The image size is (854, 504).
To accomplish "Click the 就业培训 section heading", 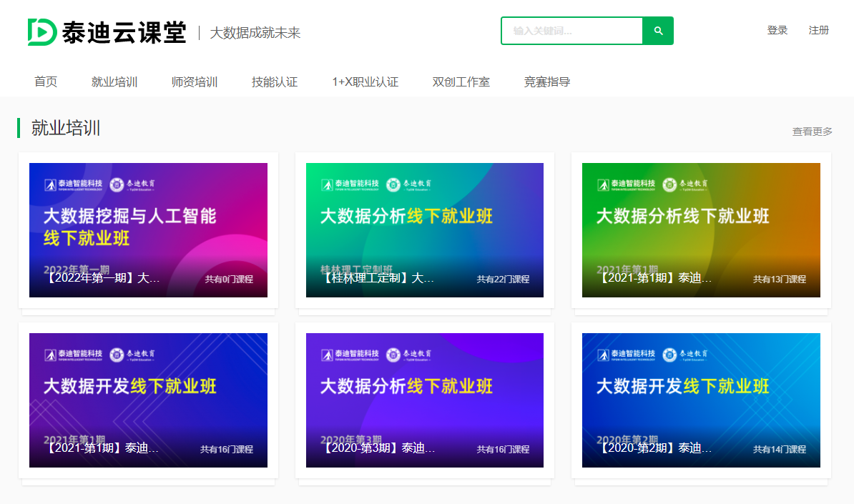I will (66, 128).
